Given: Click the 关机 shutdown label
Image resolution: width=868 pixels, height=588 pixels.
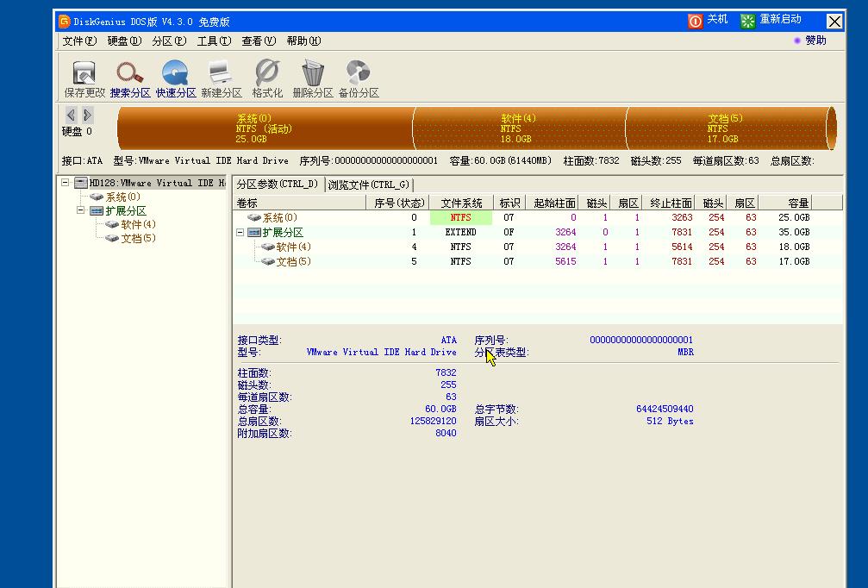Looking at the screenshot, I should tap(717, 19).
